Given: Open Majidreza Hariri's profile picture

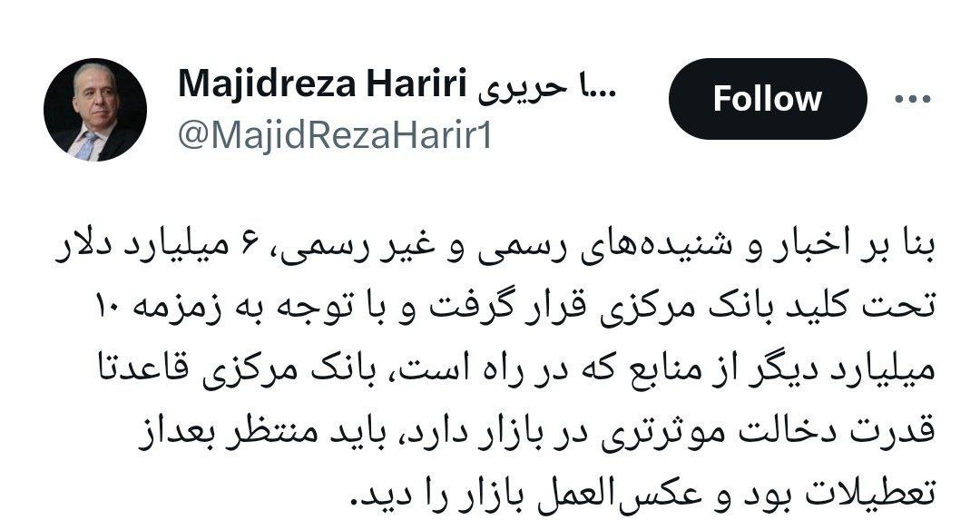Looking at the screenshot, I should pyautogui.click(x=95, y=110).
